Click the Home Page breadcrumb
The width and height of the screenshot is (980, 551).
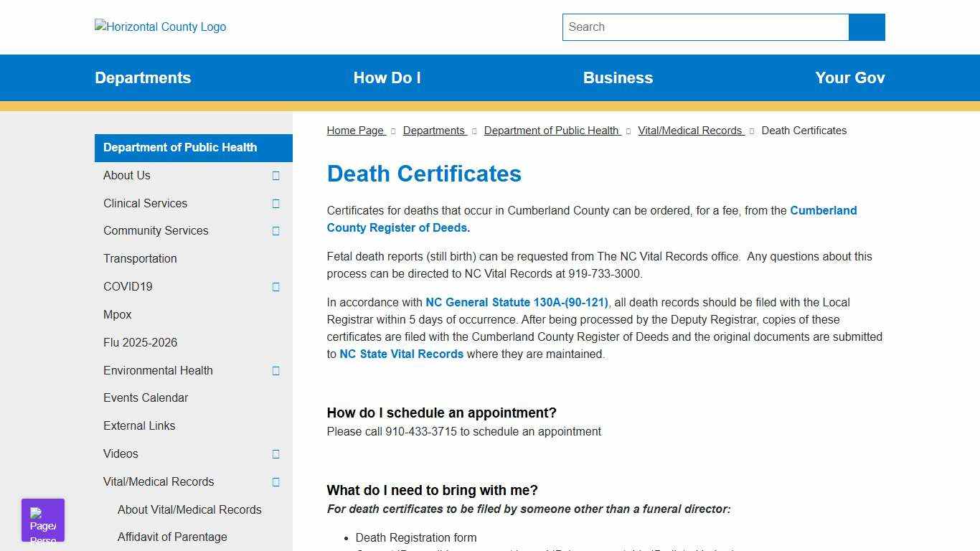(x=355, y=130)
